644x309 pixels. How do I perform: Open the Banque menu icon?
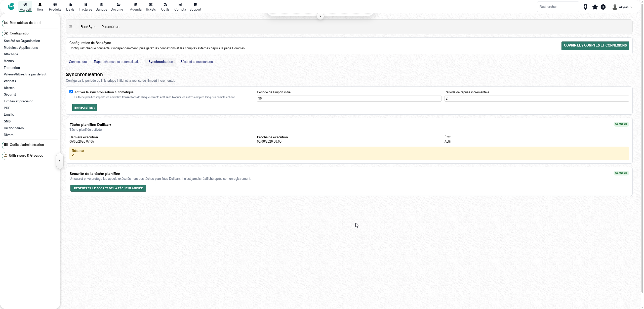tap(101, 5)
